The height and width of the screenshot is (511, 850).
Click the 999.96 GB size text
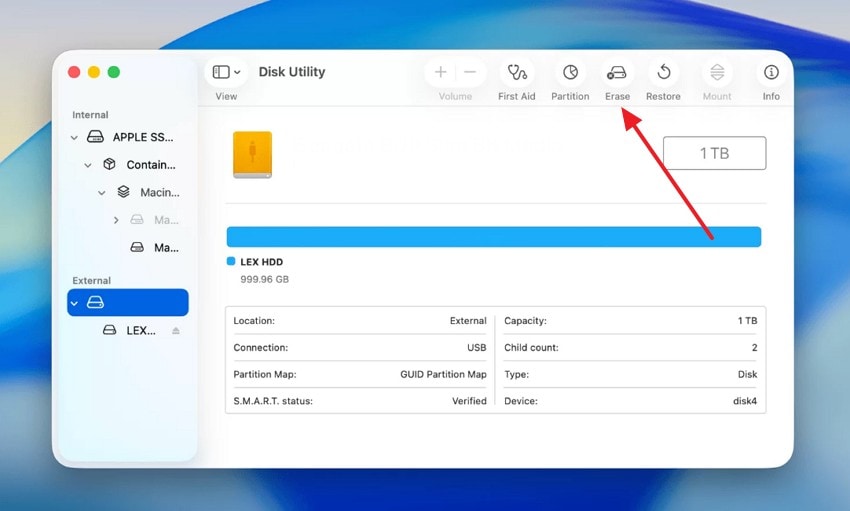coord(265,280)
